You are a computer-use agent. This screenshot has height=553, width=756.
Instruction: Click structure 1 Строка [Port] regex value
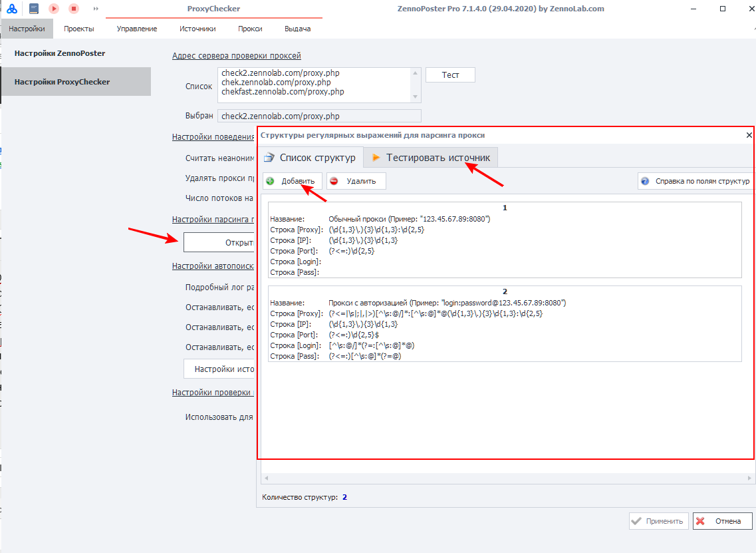(x=352, y=250)
